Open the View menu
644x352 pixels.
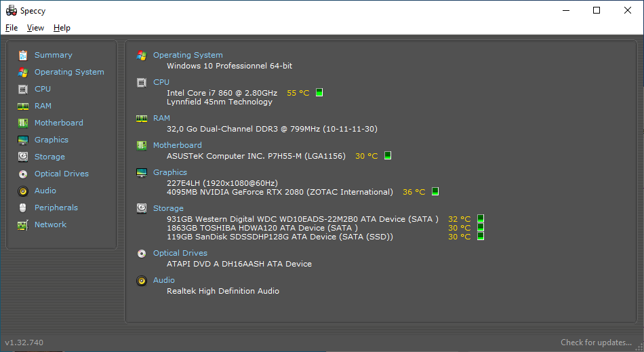(35, 28)
